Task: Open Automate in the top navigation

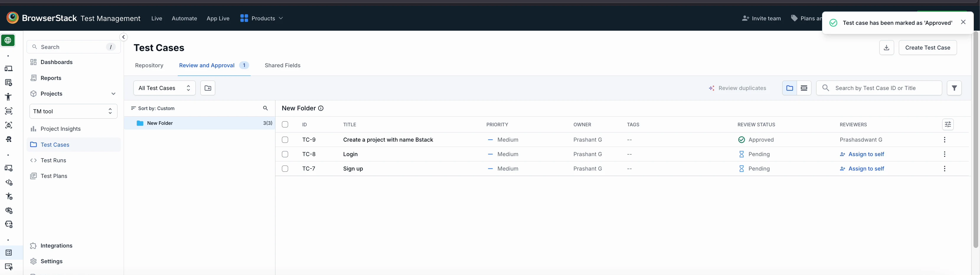Action: coord(184,18)
